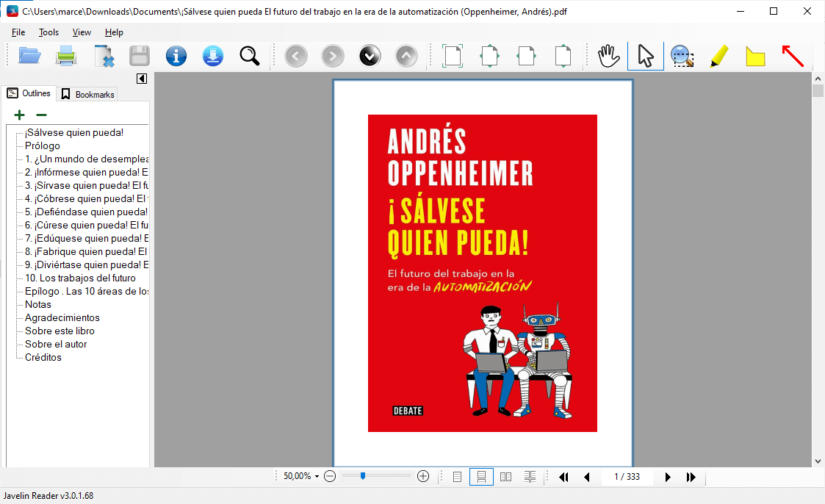
Task: Click the zoom slider handle
Action: pyautogui.click(x=363, y=476)
